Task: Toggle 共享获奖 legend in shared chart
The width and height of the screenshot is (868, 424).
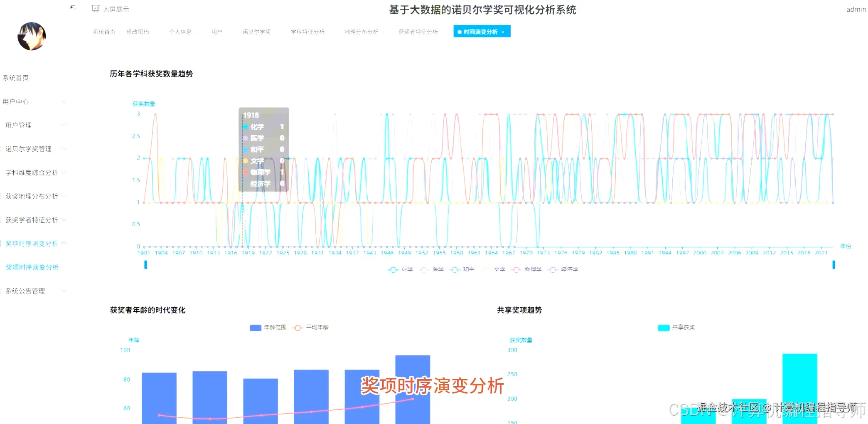Action: 676,328
